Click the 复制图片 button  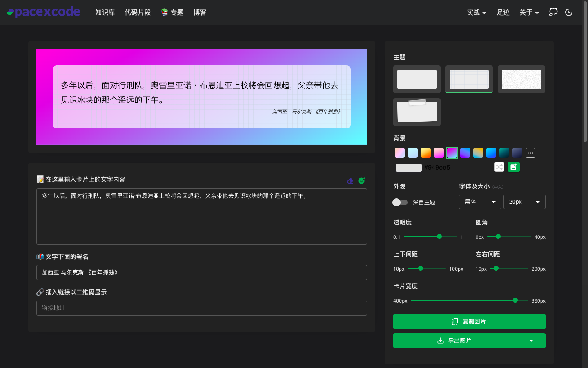click(469, 321)
